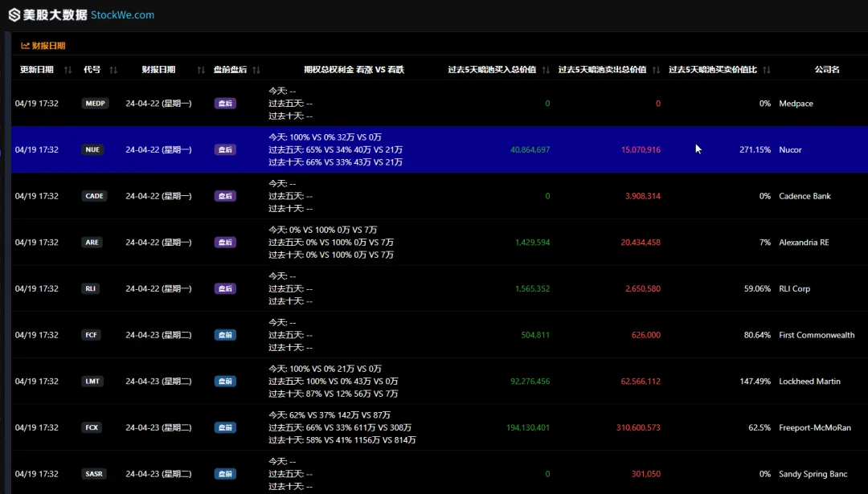This screenshot has width=868, height=494.
Task: Click sell value 301,050
Action: coord(646,474)
